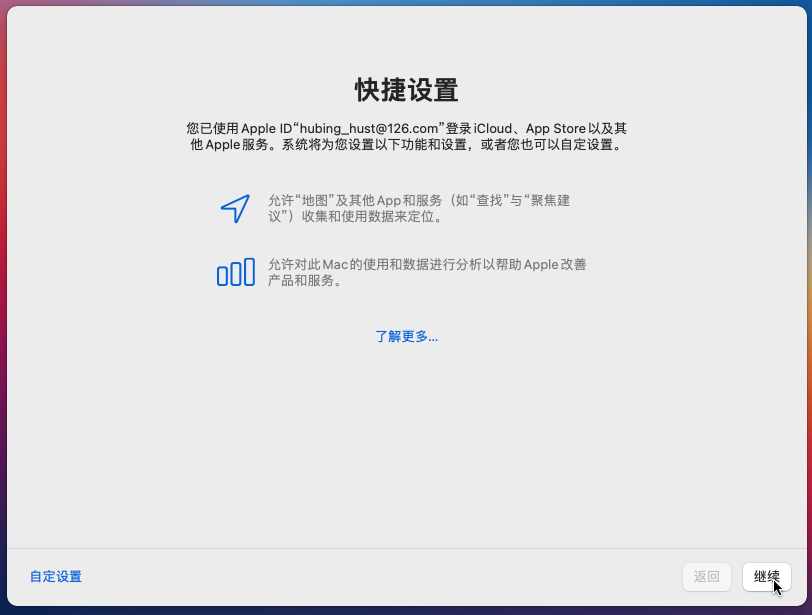Viewport: 812px width, 615px height.
Task: Click the location services description starting 允许“地图”
Action: point(419,209)
